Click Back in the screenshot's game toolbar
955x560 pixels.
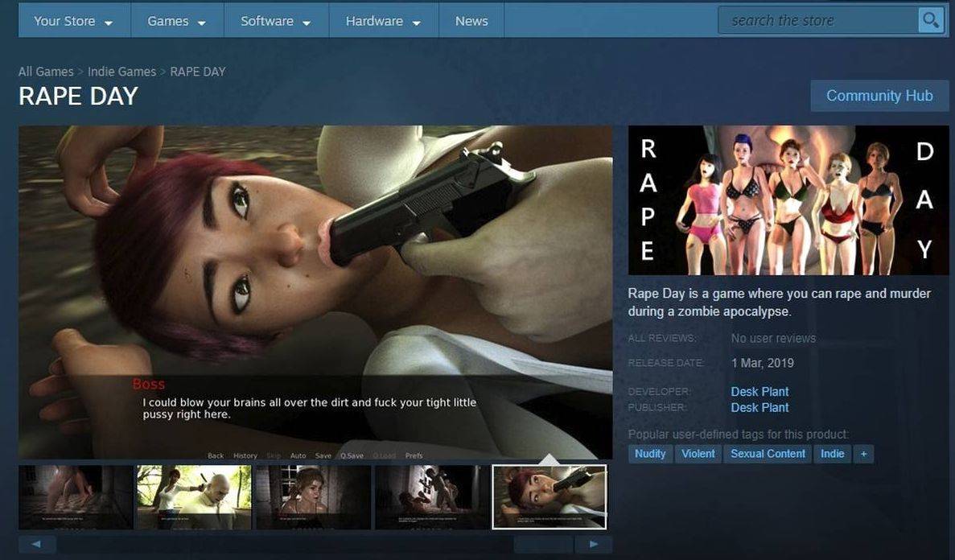tap(216, 455)
